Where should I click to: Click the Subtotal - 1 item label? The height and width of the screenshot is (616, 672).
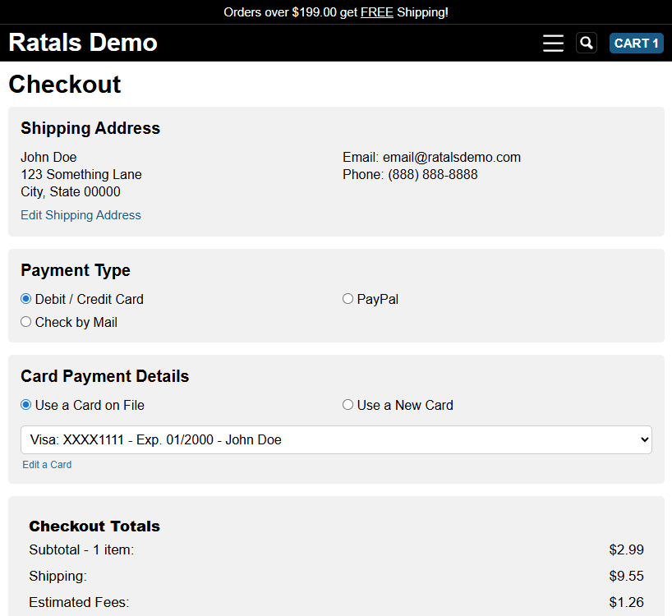(x=81, y=549)
